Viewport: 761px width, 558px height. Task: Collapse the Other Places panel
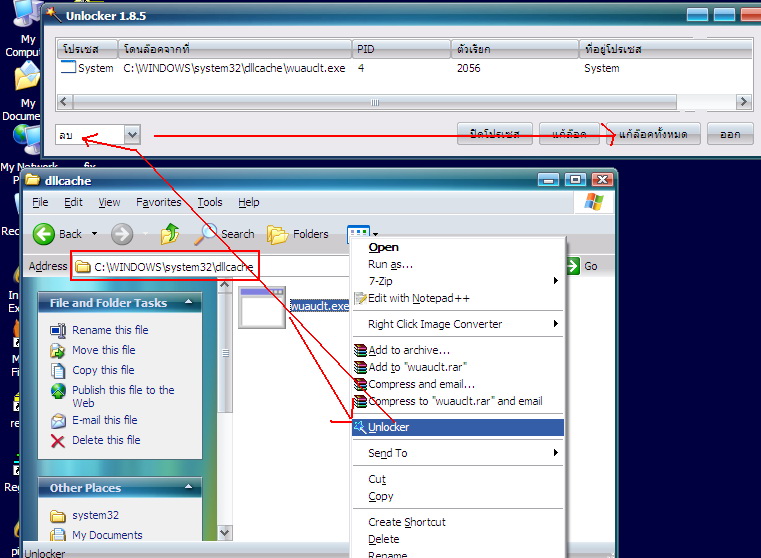point(188,487)
